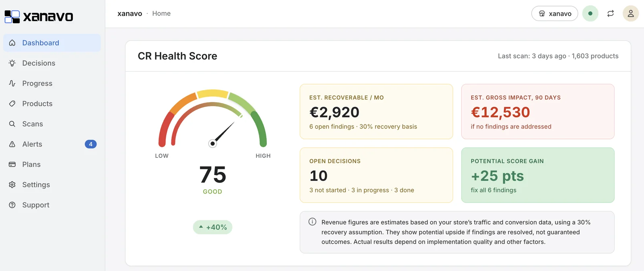The height and width of the screenshot is (271, 644).
Task: Click the +25 pts score gain value
Action: pos(497,176)
